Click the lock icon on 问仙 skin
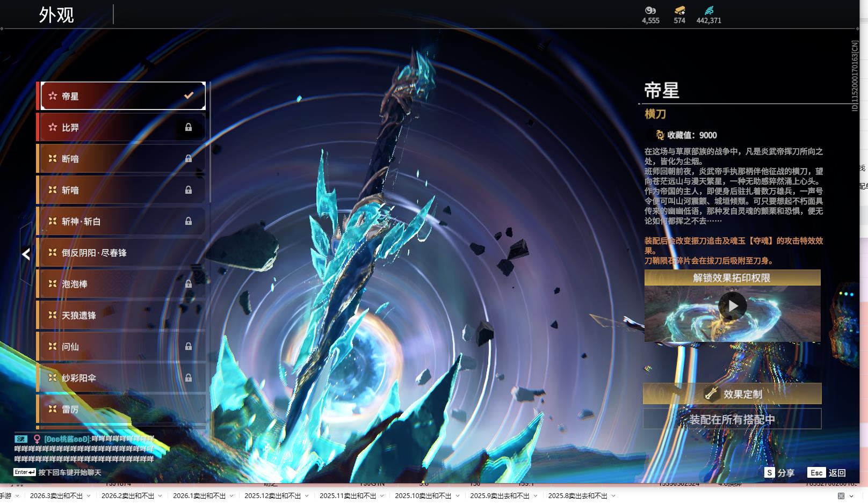Image resolution: width=868 pixels, height=504 pixels. (189, 347)
